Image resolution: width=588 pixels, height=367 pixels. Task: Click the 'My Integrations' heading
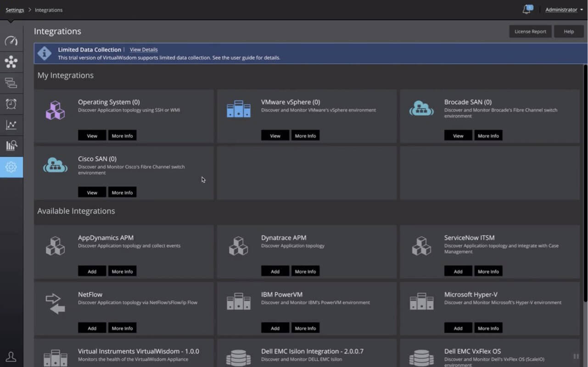point(66,75)
